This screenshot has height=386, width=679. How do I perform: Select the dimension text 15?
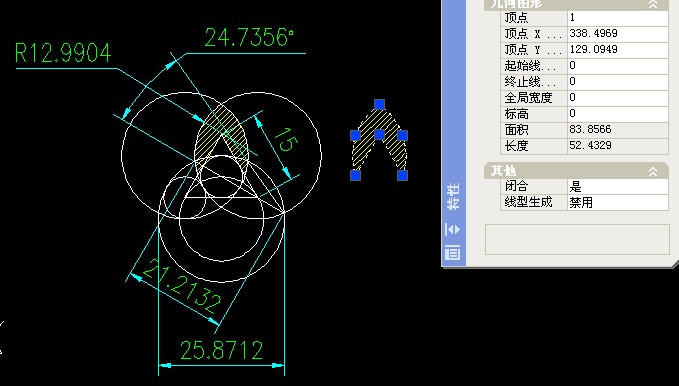pyautogui.click(x=286, y=139)
